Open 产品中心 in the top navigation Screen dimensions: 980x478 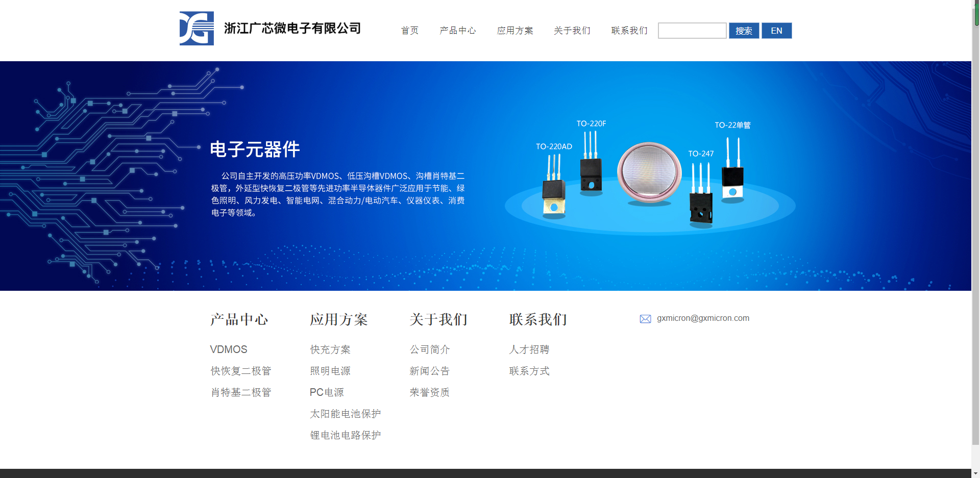click(458, 31)
